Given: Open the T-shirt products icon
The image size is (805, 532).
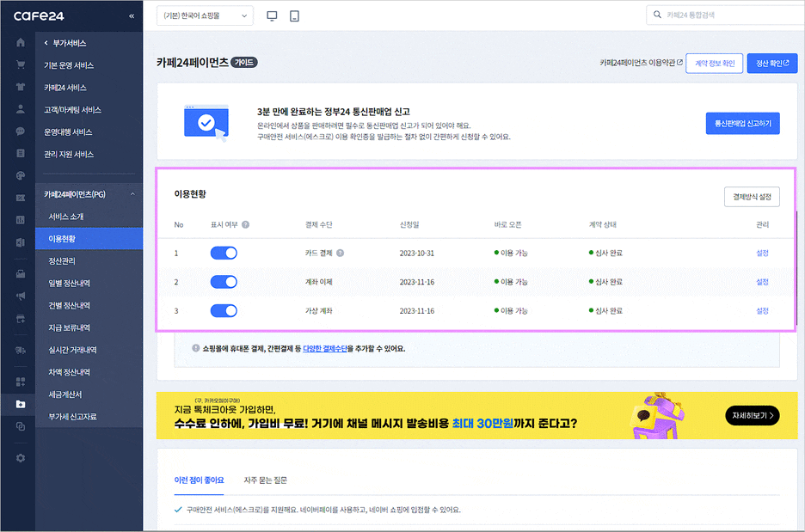Looking at the screenshot, I should pos(21,87).
